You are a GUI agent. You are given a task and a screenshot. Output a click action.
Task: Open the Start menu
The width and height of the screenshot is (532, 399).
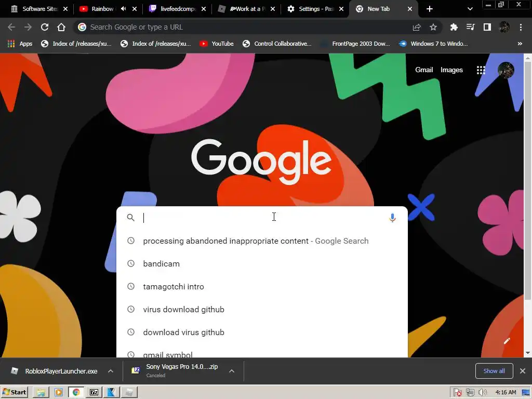pyautogui.click(x=14, y=392)
